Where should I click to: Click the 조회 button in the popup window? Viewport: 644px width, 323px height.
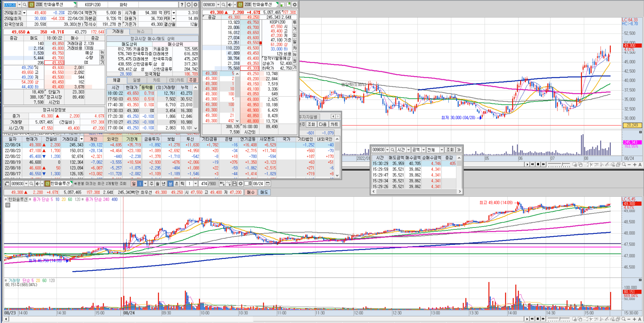450,150
